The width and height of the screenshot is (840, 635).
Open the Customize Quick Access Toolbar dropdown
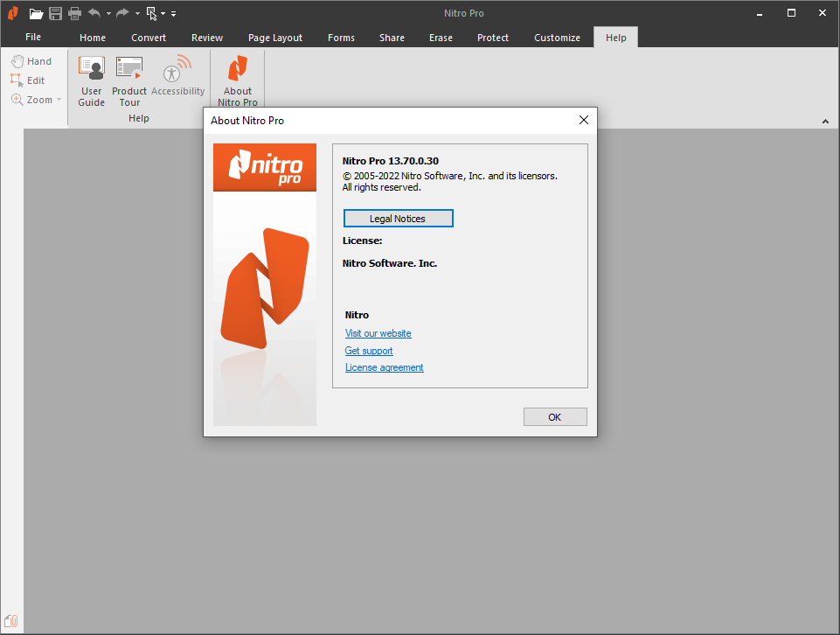[174, 14]
